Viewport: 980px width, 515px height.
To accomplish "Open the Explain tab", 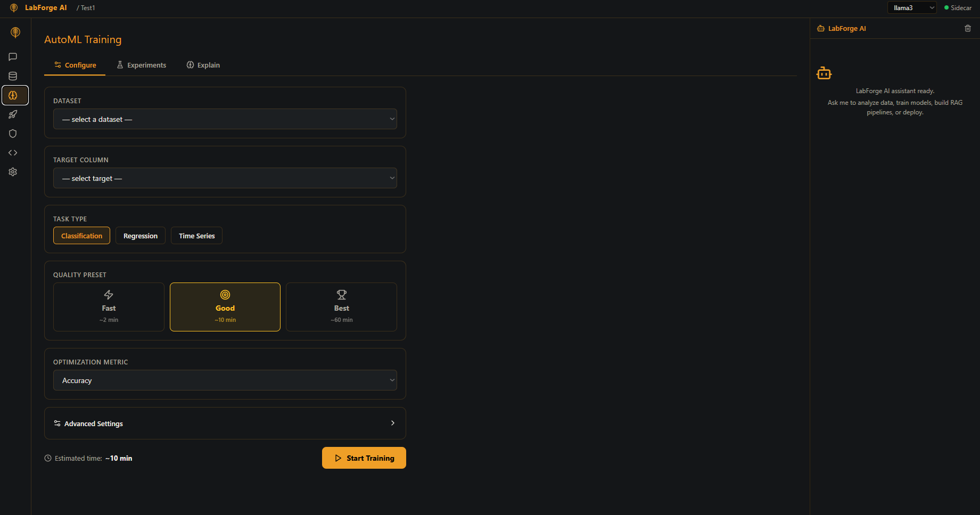I will click(203, 64).
